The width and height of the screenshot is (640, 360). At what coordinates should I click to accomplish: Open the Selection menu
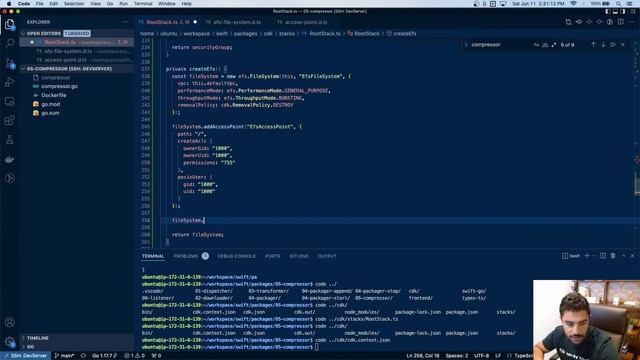(74, 4)
